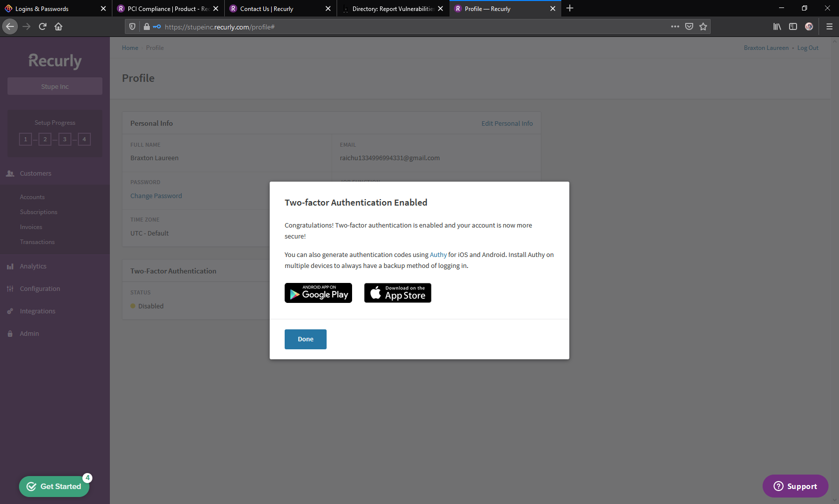The width and height of the screenshot is (839, 504).
Task: Click setup progress step 3
Action: pos(64,139)
